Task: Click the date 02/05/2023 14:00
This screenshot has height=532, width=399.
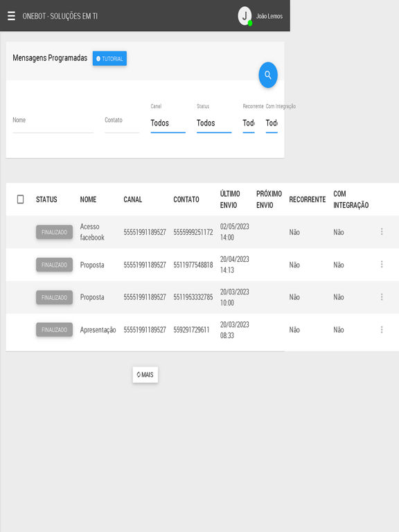Action: click(x=234, y=232)
